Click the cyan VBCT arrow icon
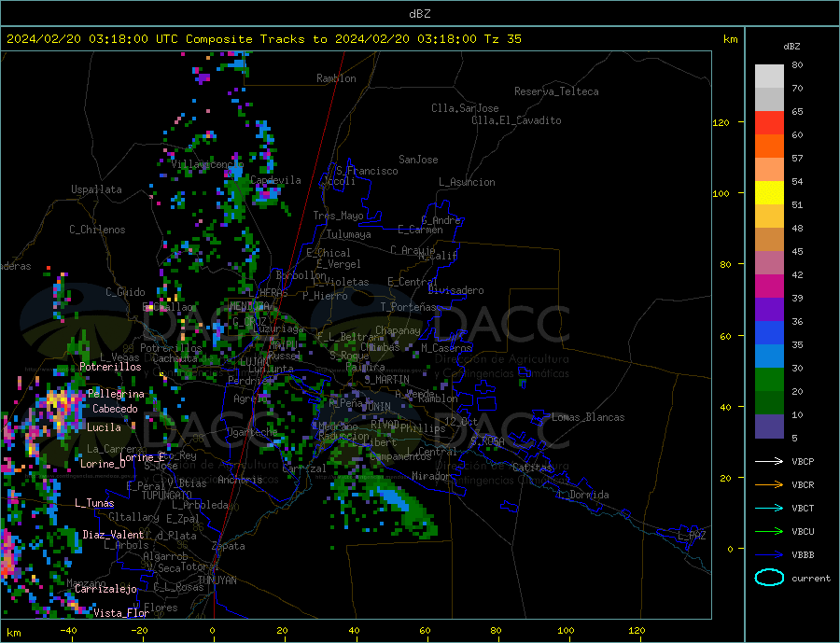The width and height of the screenshot is (840, 643). [769, 508]
